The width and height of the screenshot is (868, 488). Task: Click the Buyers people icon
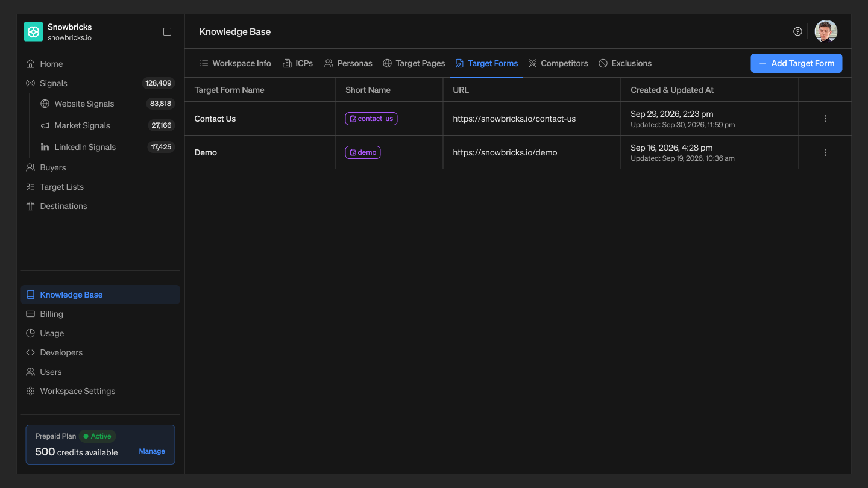(30, 167)
